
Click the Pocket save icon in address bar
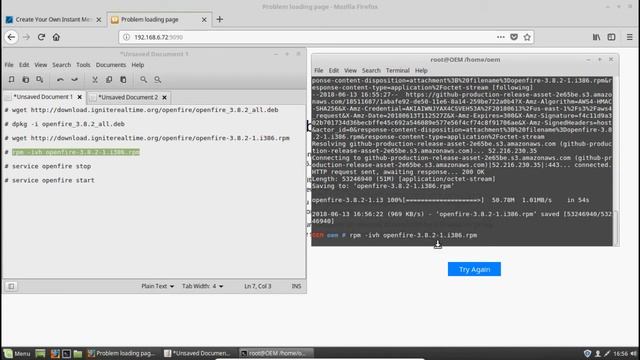click(x=514, y=37)
